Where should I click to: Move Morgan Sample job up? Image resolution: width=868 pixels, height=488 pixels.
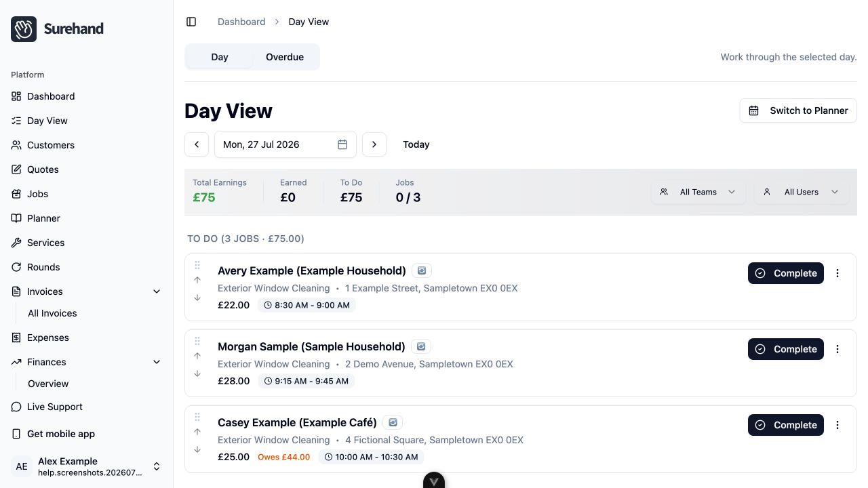coord(197,356)
